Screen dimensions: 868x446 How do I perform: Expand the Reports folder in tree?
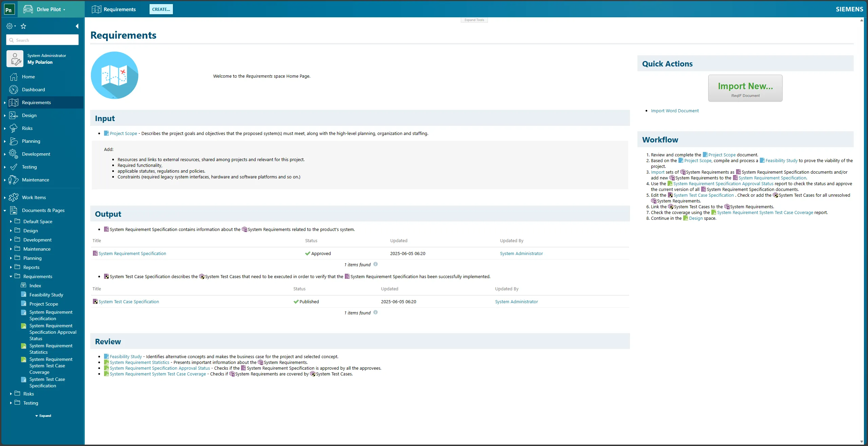tap(11, 267)
